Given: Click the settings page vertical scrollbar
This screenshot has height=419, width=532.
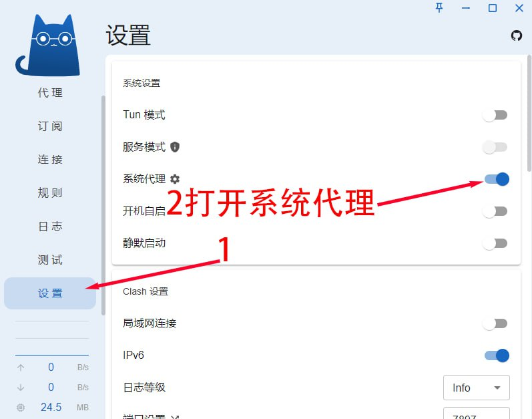Looking at the screenshot, I should (x=529, y=113).
